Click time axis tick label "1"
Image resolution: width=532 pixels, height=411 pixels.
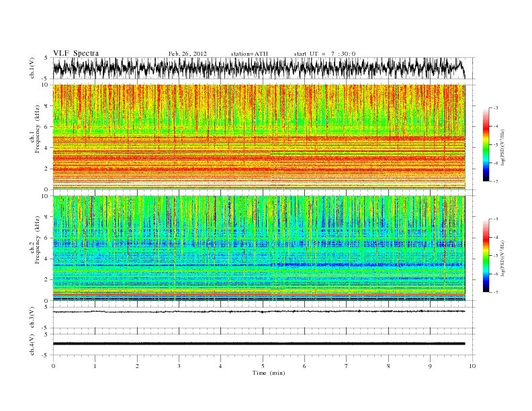95,366
